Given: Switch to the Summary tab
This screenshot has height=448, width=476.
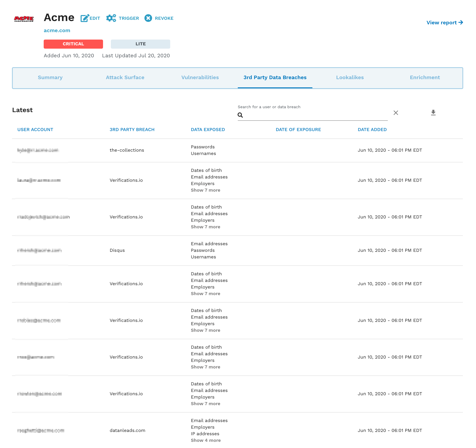Looking at the screenshot, I should pyautogui.click(x=50, y=77).
